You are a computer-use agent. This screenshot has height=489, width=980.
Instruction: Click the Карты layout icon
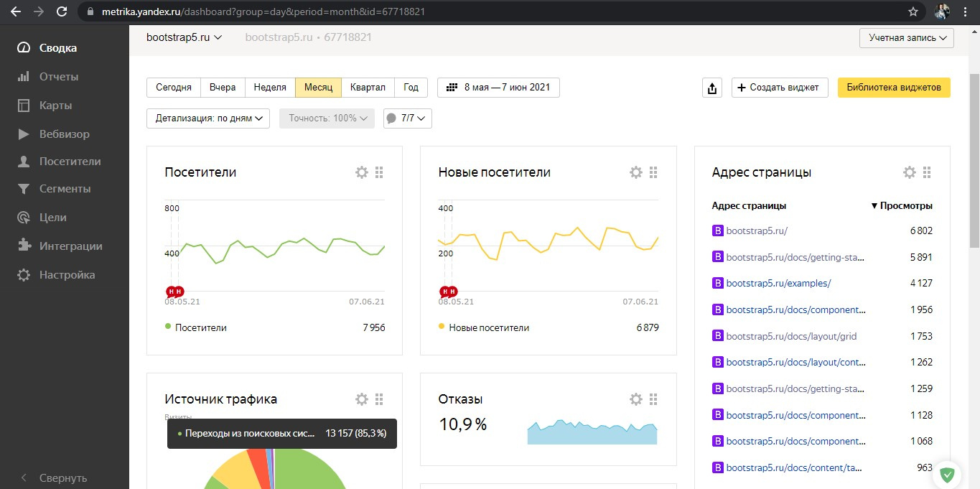pos(24,106)
